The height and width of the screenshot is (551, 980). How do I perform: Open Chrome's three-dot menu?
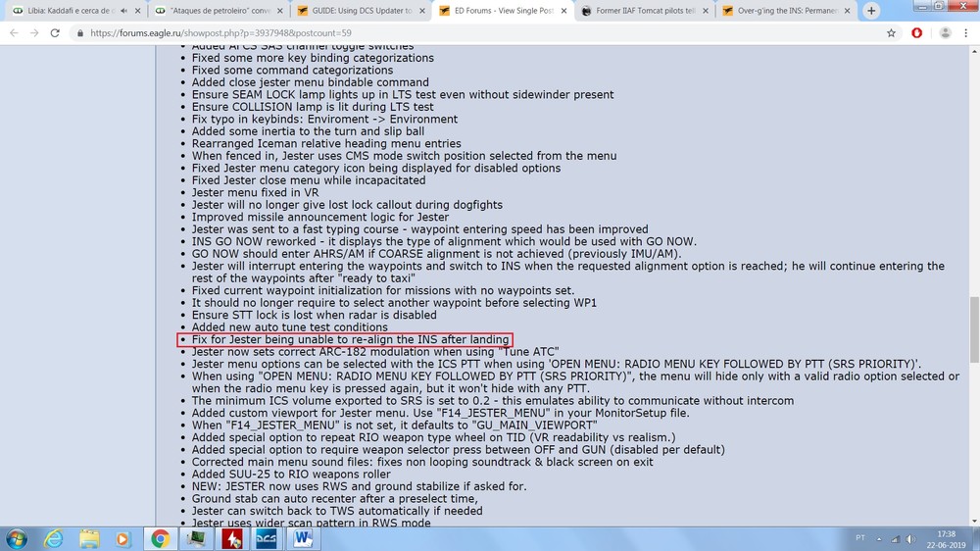coord(966,33)
